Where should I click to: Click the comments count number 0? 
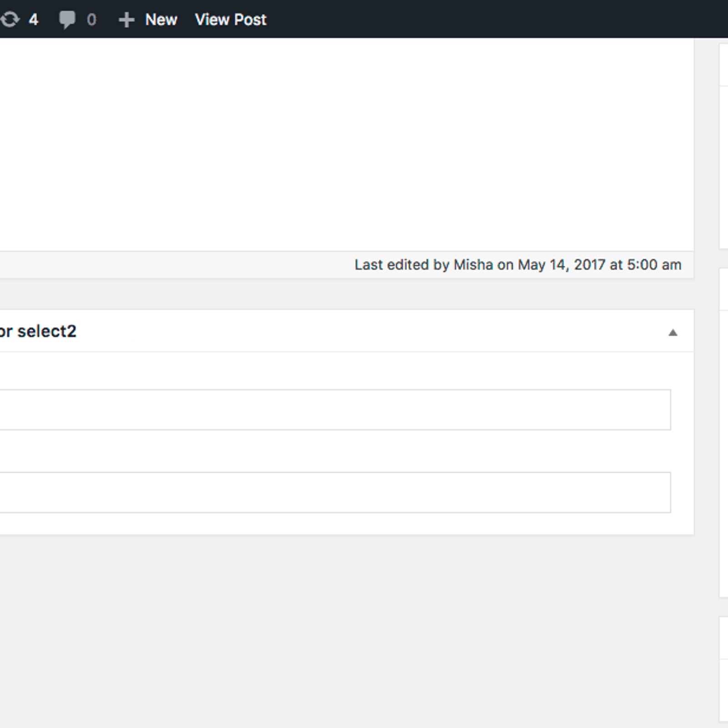pyautogui.click(x=91, y=20)
